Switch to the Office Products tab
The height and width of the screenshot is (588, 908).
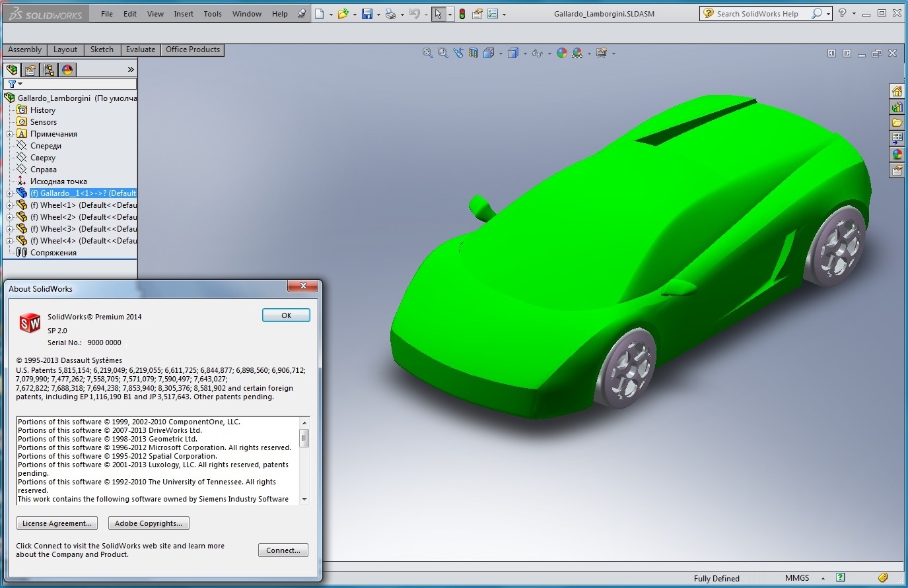click(x=193, y=50)
